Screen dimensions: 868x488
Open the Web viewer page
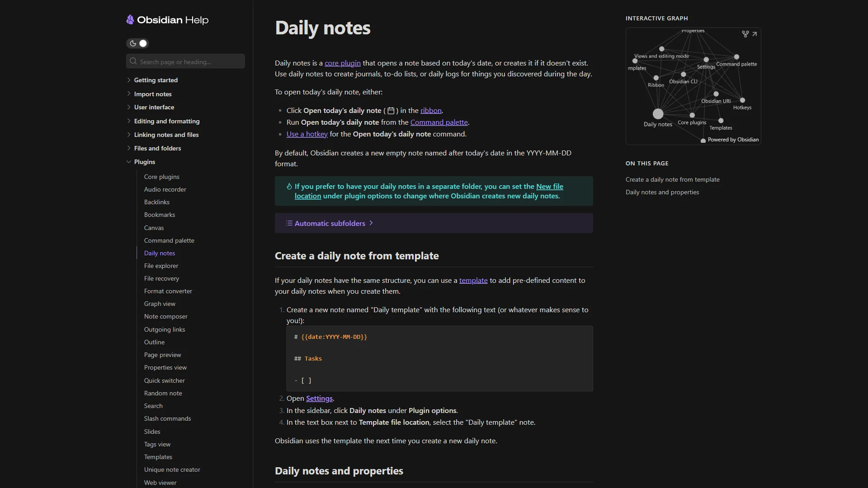[160, 483]
